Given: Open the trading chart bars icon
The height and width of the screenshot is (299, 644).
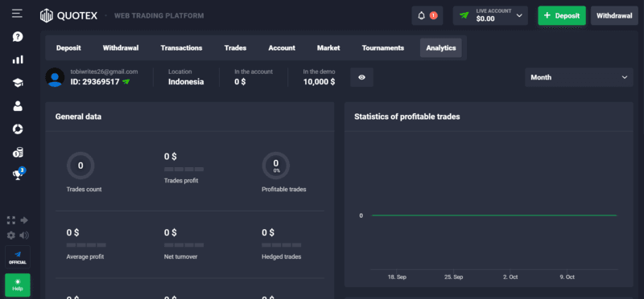Looking at the screenshot, I should coord(18,60).
